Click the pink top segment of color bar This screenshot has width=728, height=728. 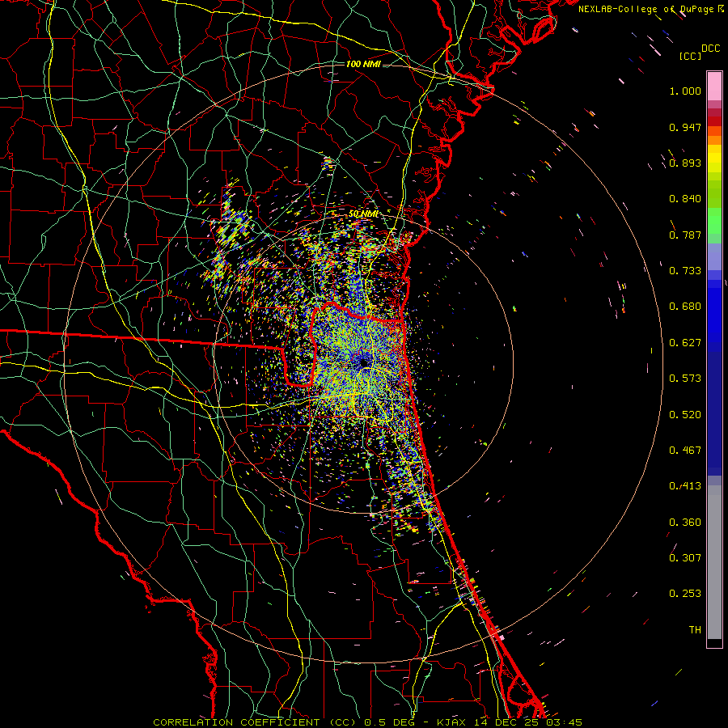pos(714,87)
